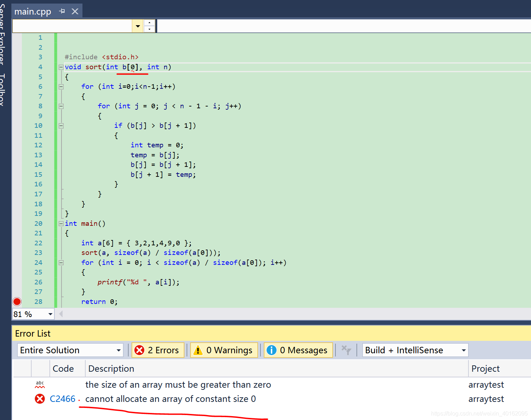
Task: Click 'int temp = 0;' on line 12
Action: [x=157, y=145]
